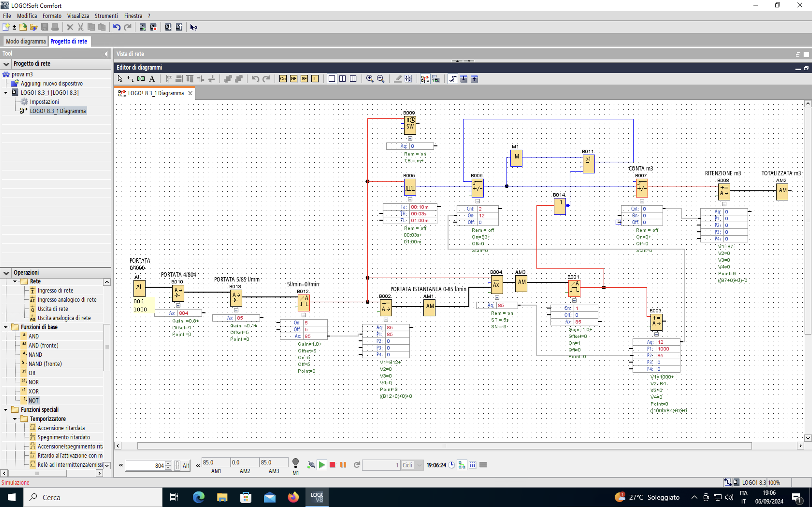Viewport: 812px width, 507px height.
Task: Collapse the Temporizzatore folder
Action: [15, 419]
